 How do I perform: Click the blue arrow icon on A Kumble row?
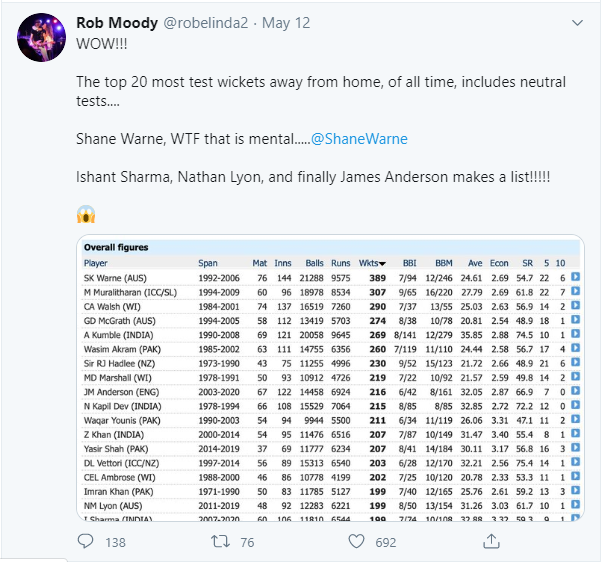coord(576,335)
